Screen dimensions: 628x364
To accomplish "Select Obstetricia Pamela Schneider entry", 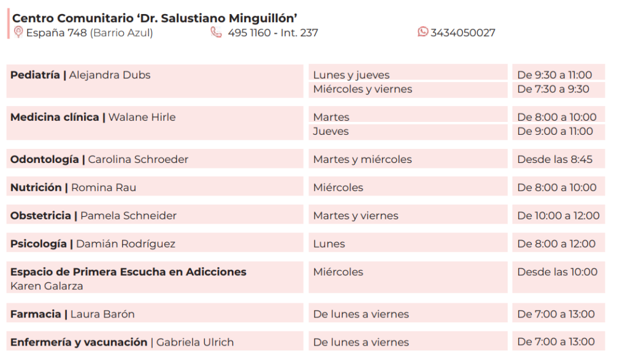I will pyautogui.click(x=155, y=215).
